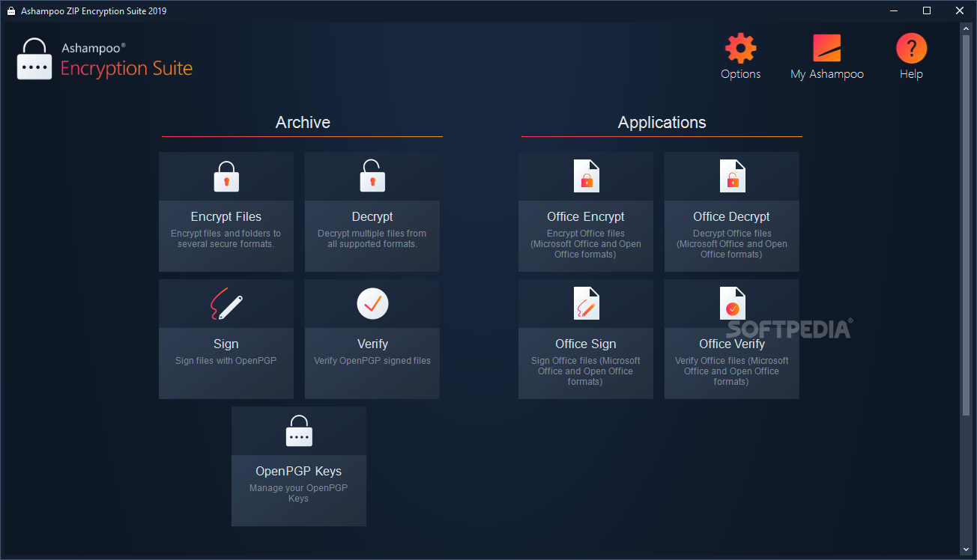Click the Verify checkmark icon
977x560 pixels.
pos(372,303)
